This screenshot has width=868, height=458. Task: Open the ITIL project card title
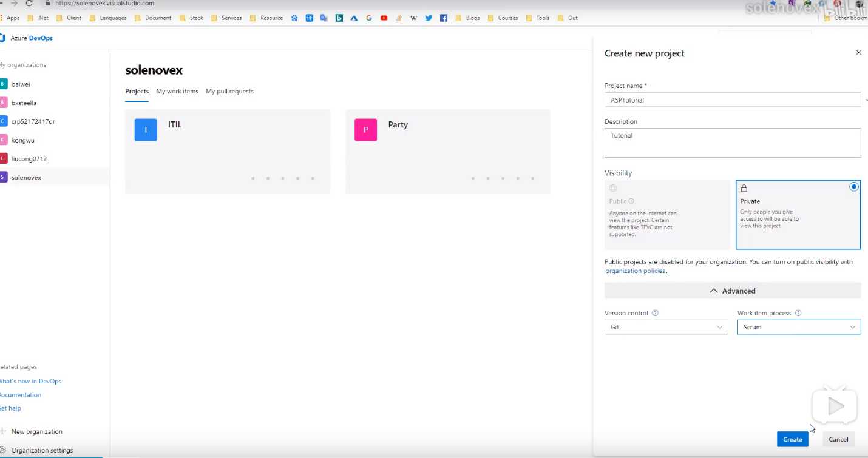pyautogui.click(x=175, y=125)
